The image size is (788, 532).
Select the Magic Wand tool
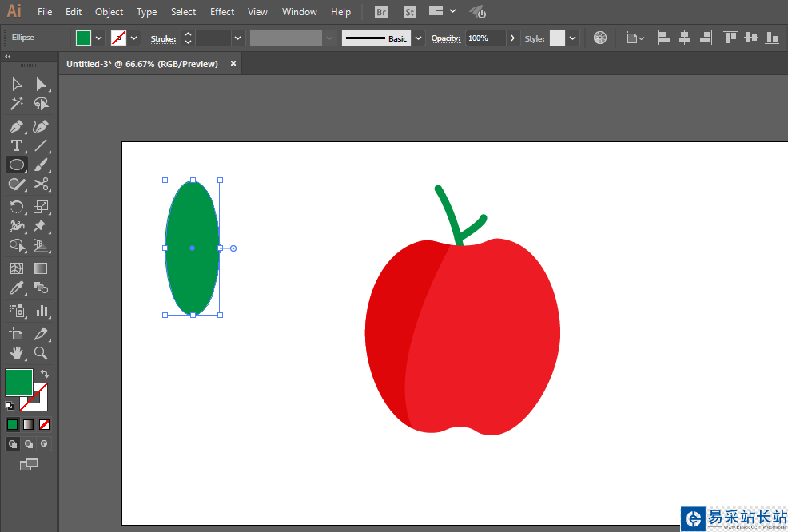17,104
